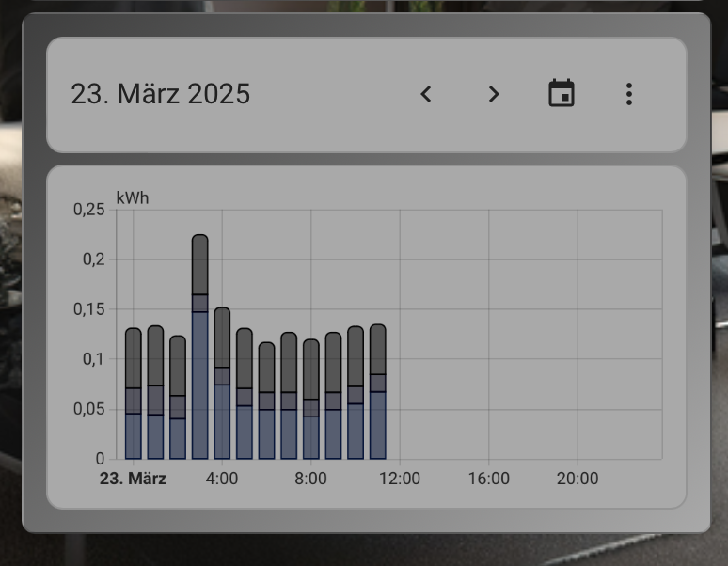The height and width of the screenshot is (566, 728).
Task: Open the three-dot overflow menu
Action: coord(629,94)
